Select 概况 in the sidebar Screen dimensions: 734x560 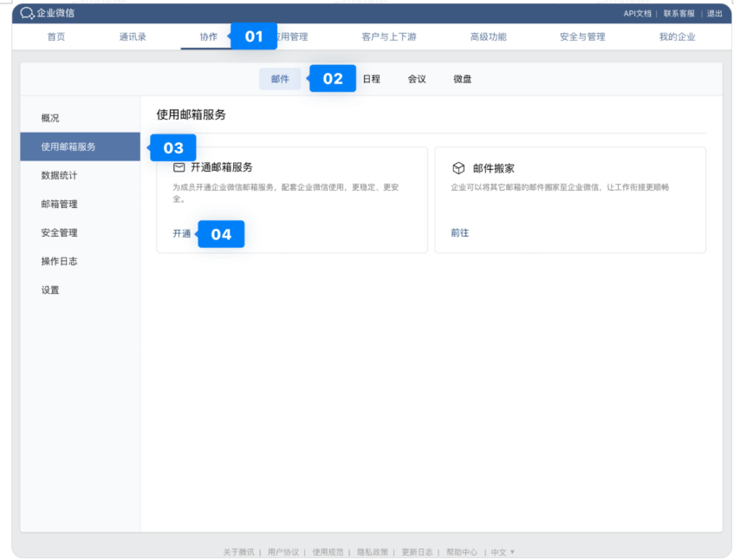tap(49, 118)
